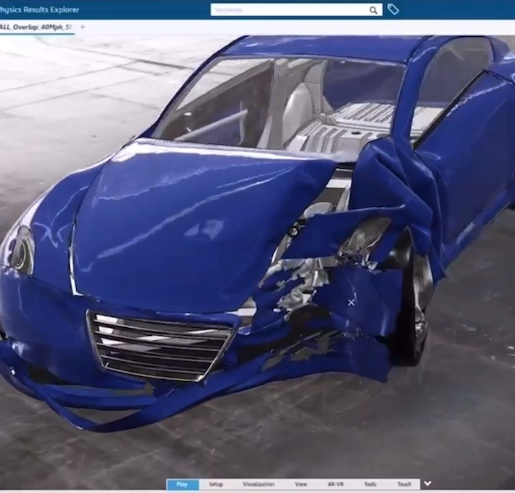Image resolution: width=515 pixels, height=493 pixels.
Task: Open the AR-VR tab
Action: pos(335,484)
